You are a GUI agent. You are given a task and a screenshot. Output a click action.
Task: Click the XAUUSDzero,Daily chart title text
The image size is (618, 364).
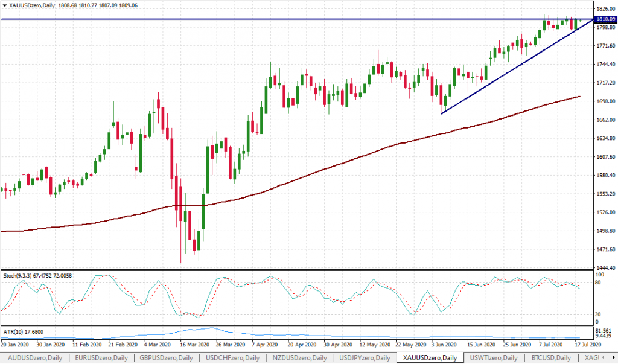(32, 5)
